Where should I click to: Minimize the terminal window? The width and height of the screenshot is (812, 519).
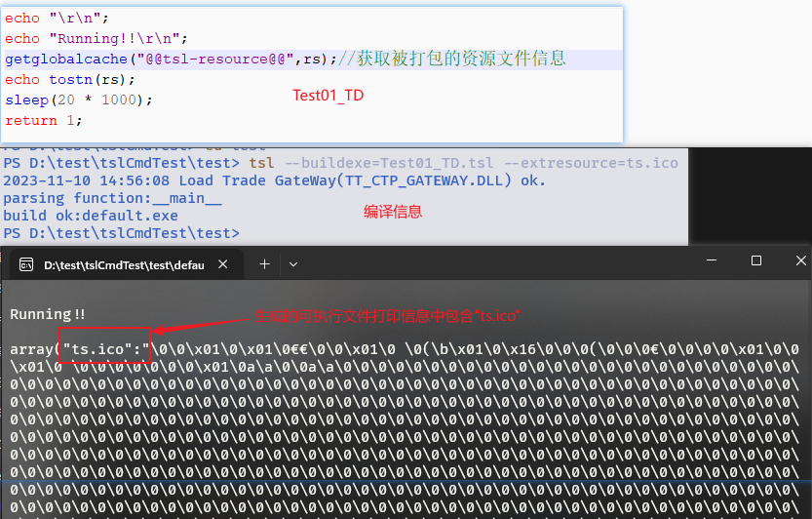coord(711,261)
